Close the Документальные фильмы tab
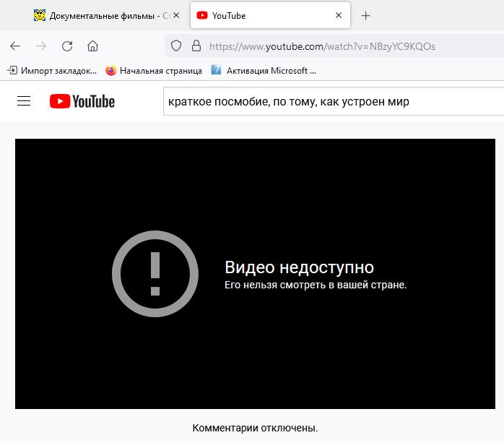This screenshot has height=443, width=504. (176, 15)
